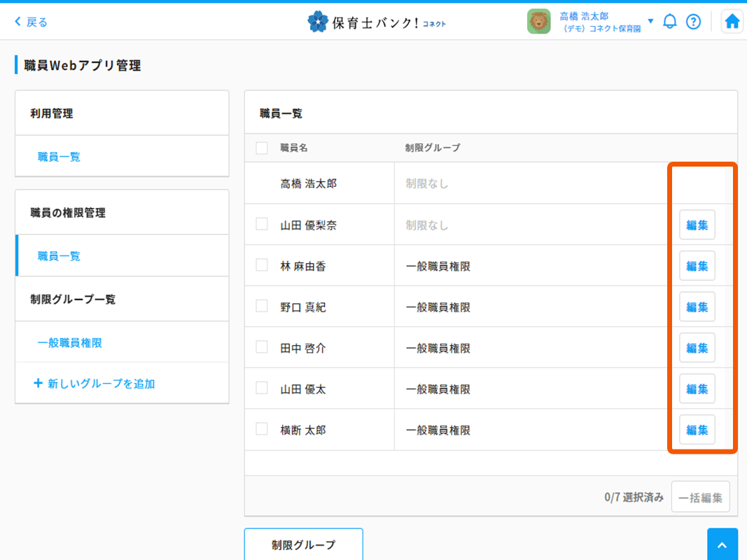The image size is (747, 560).
Task: Open 職員一覧 under 利用管理
Action: click(x=59, y=157)
